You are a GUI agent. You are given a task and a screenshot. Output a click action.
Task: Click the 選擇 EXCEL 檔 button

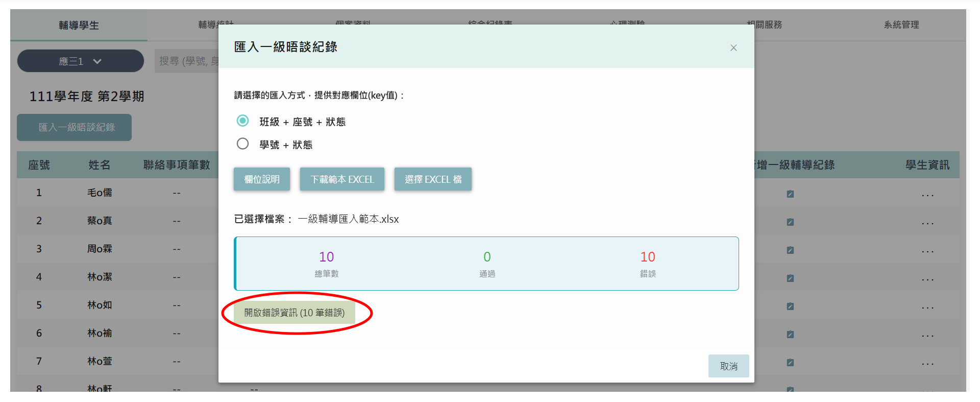pos(433,179)
